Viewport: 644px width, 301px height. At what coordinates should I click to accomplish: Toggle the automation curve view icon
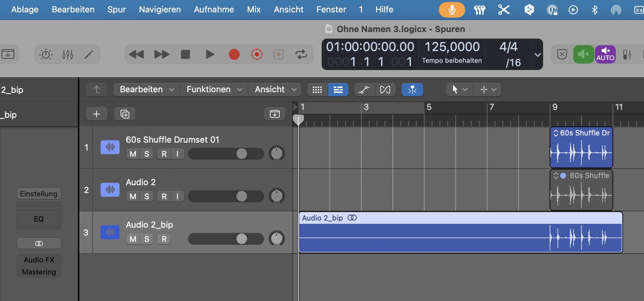coord(364,90)
